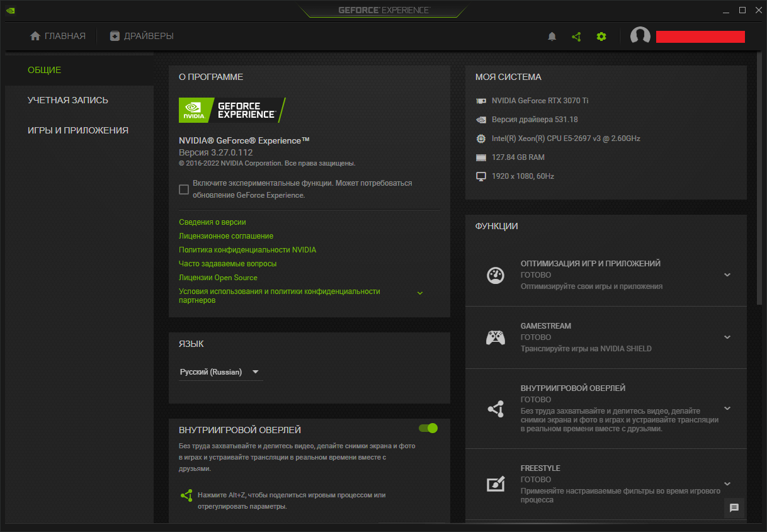Viewport: 767px width, 532px height.
Task: Go to the ГЛАВНАЯ tab
Action: click(x=58, y=36)
